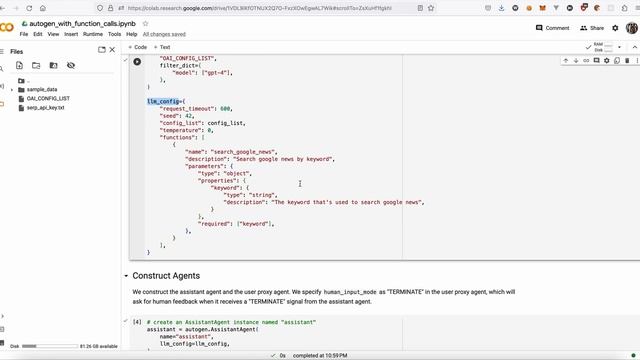Add a new Text cell
The height and width of the screenshot is (360, 640).
click(x=162, y=47)
